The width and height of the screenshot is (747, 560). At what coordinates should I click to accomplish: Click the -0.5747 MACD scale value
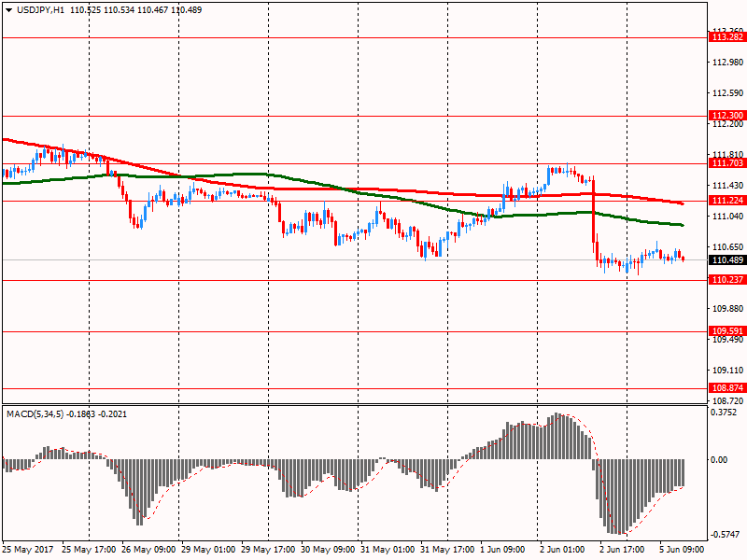coord(726,535)
